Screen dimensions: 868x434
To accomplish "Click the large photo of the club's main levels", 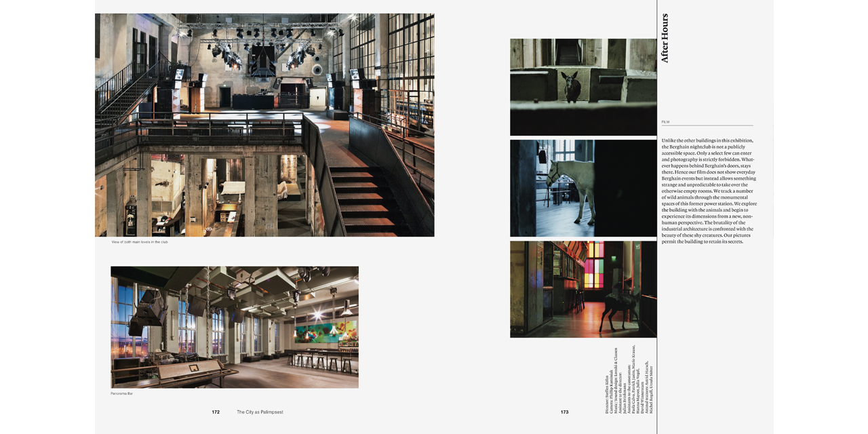I will point(264,125).
